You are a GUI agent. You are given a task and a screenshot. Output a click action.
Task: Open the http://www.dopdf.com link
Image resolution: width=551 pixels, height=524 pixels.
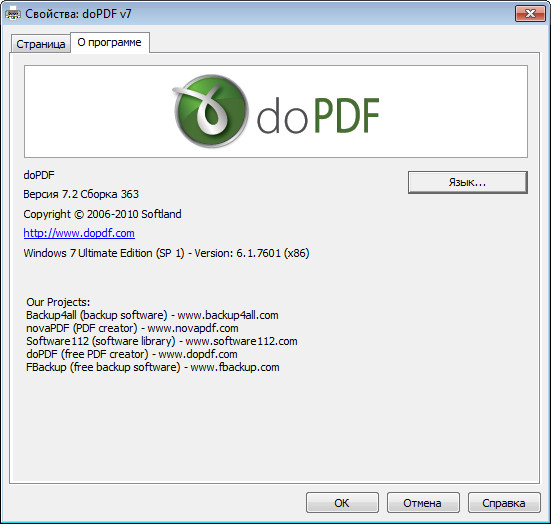pyautogui.click(x=79, y=233)
